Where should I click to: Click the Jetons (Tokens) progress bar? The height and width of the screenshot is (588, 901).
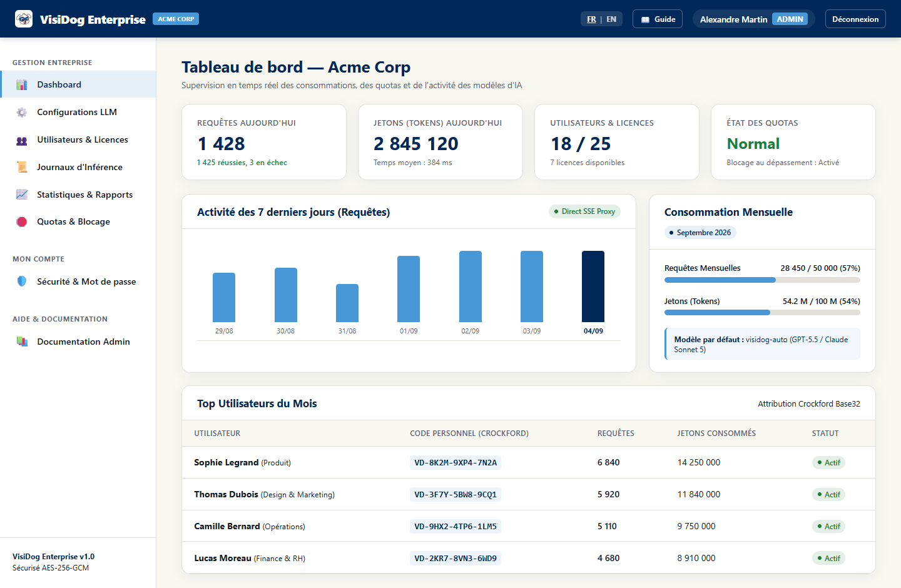point(762,312)
